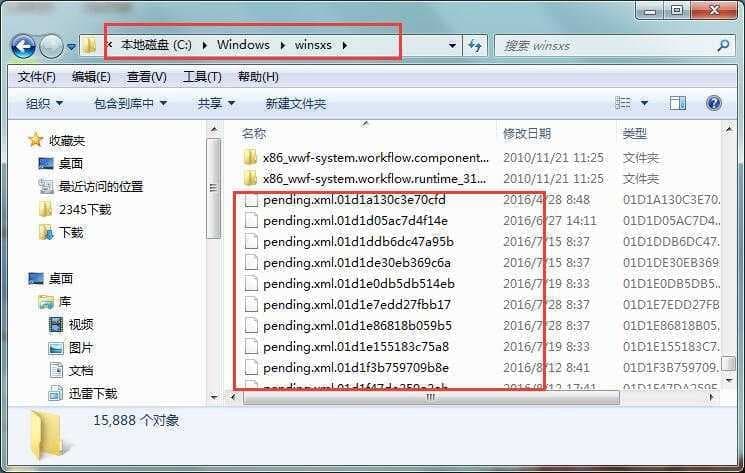
Task: Click the Back navigation arrow button
Action: (x=23, y=46)
